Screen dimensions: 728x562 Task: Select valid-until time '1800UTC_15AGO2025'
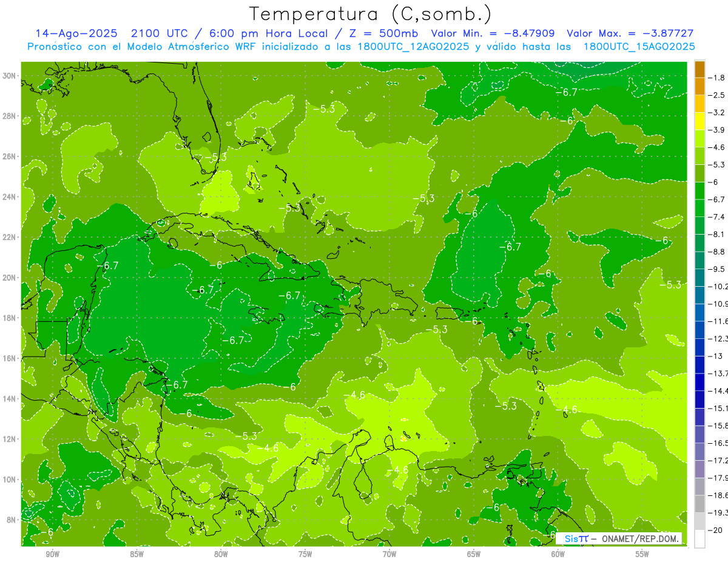tap(639, 47)
